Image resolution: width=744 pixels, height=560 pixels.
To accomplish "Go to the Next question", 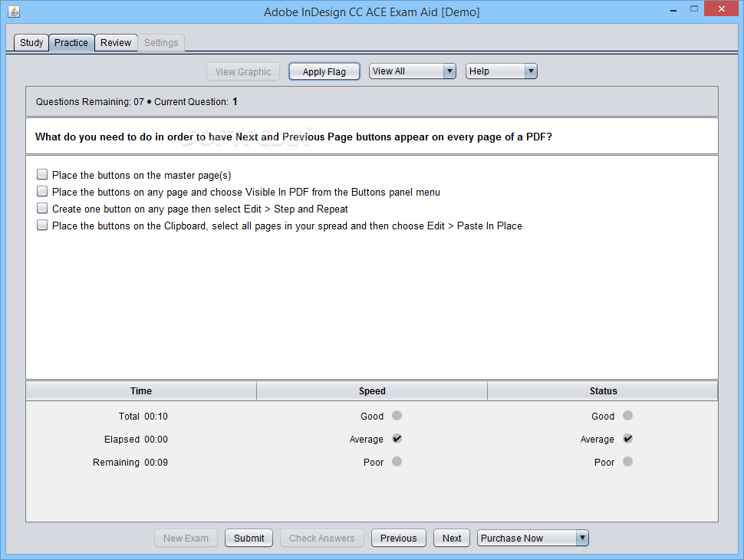I will [x=452, y=539].
